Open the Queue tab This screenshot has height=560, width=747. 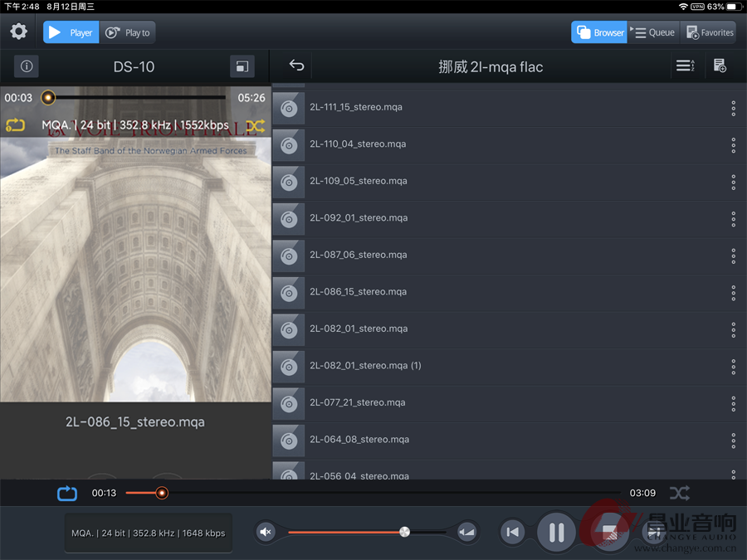click(654, 32)
